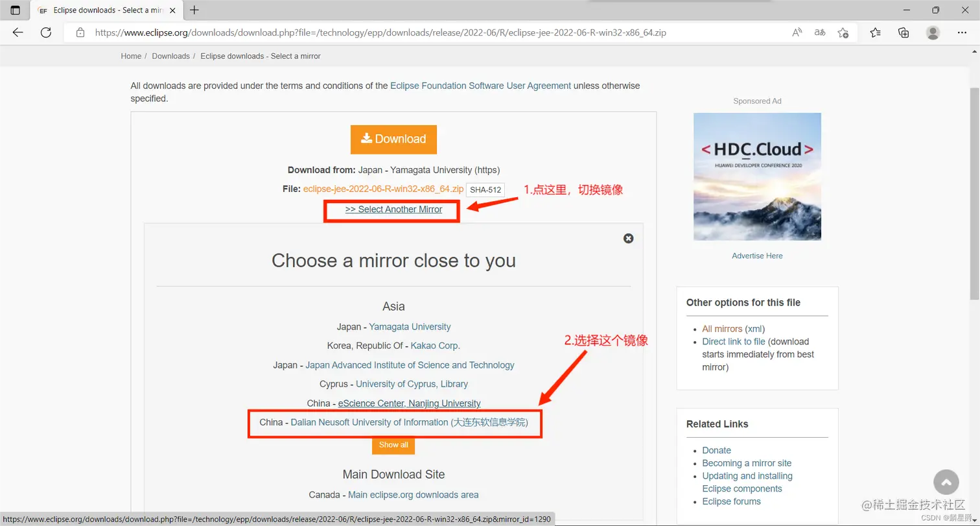Reload the page with the refresh icon
The height and width of the screenshot is (526, 980).
tap(46, 32)
